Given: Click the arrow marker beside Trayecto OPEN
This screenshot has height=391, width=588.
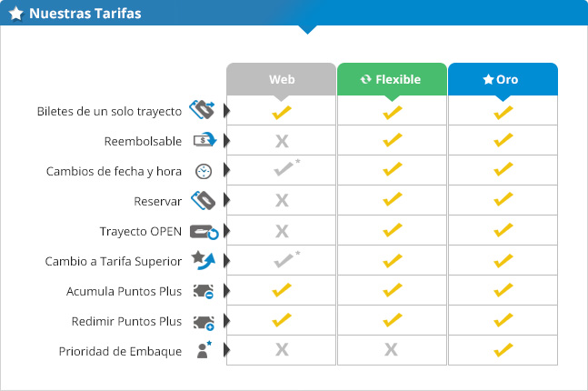Looking at the screenshot, I should tap(226, 230).
